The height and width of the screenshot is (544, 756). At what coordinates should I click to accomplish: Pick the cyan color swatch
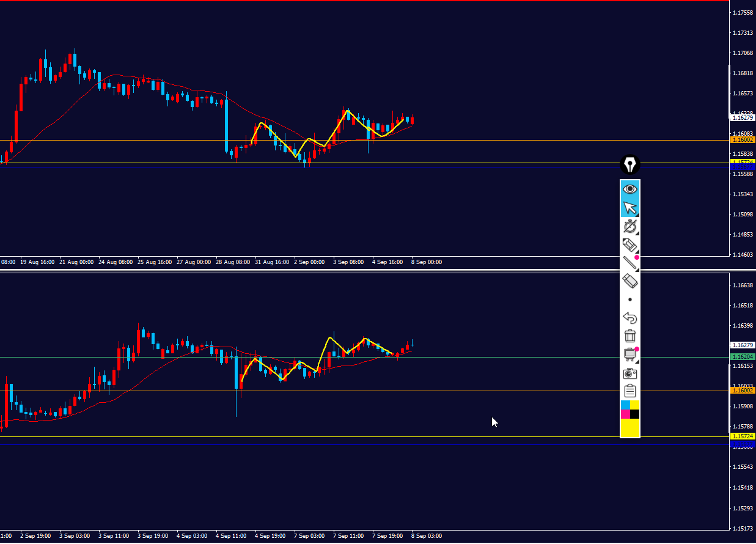tap(625, 405)
